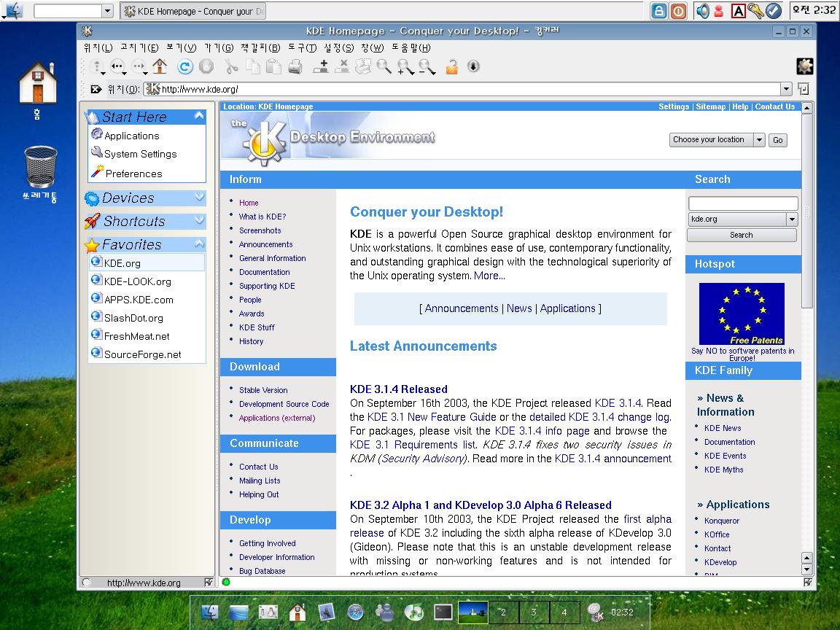Click the sidebar's round view indicator
Viewport: 840px width, 630px height.
(x=87, y=583)
